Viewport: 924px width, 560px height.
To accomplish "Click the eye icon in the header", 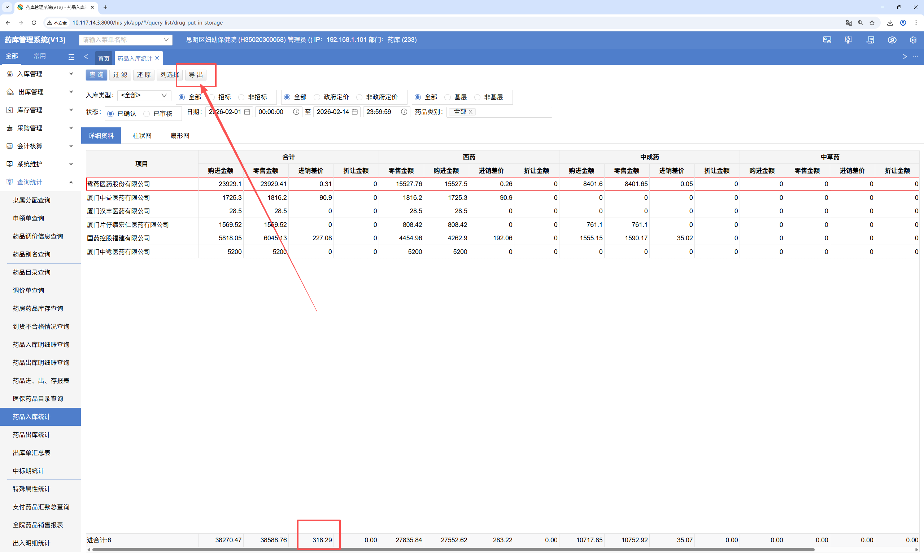I will pos(892,40).
